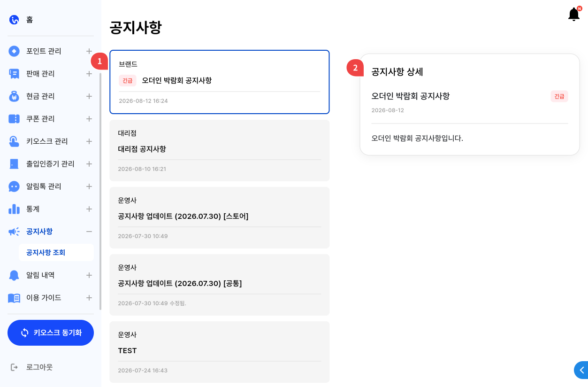588x387 pixels.
Task: Expand 출입인증기 관리 with plus sign
Action: coord(89,164)
